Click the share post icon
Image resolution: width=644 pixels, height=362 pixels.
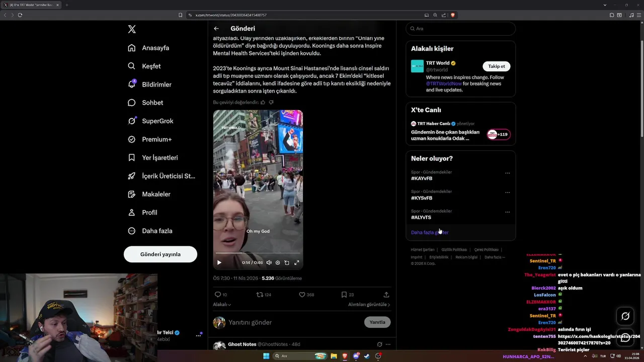[x=386, y=295]
